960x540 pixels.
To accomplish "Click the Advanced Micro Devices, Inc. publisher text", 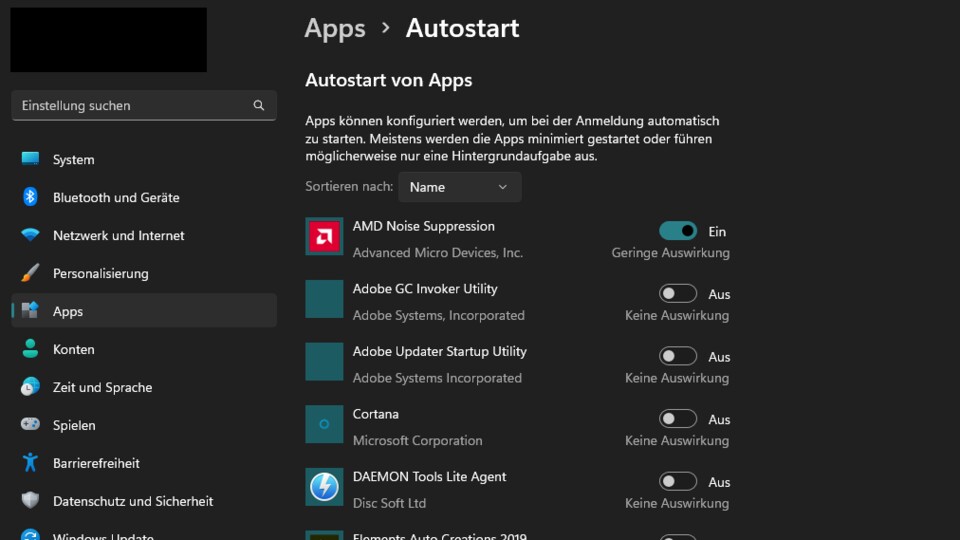I will [438, 252].
